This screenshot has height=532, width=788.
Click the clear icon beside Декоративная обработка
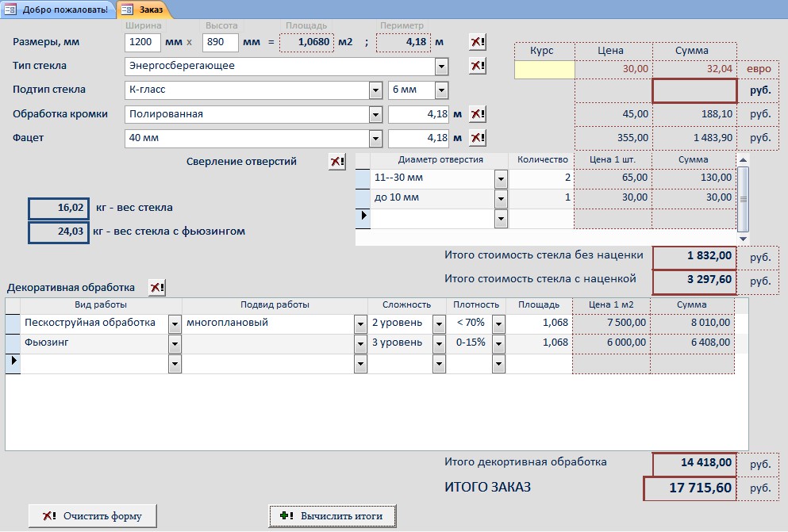click(157, 288)
